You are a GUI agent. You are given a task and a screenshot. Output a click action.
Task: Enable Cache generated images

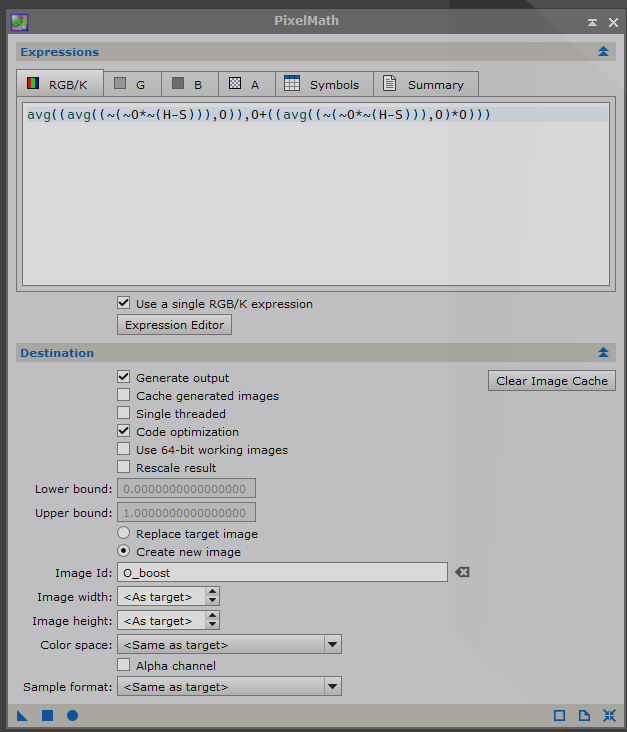(123, 395)
